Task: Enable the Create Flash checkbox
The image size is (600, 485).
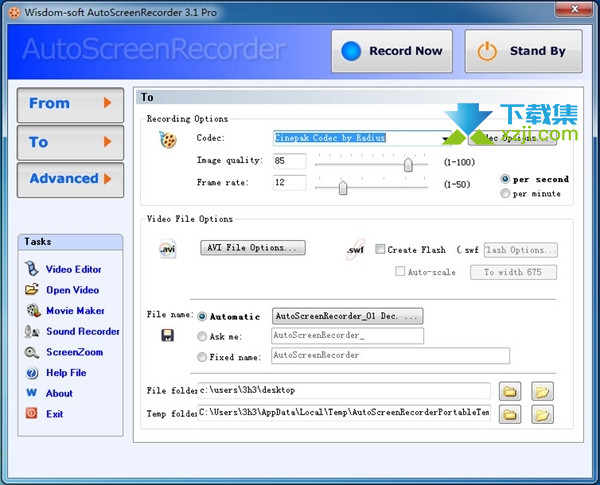Action: (380, 249)
